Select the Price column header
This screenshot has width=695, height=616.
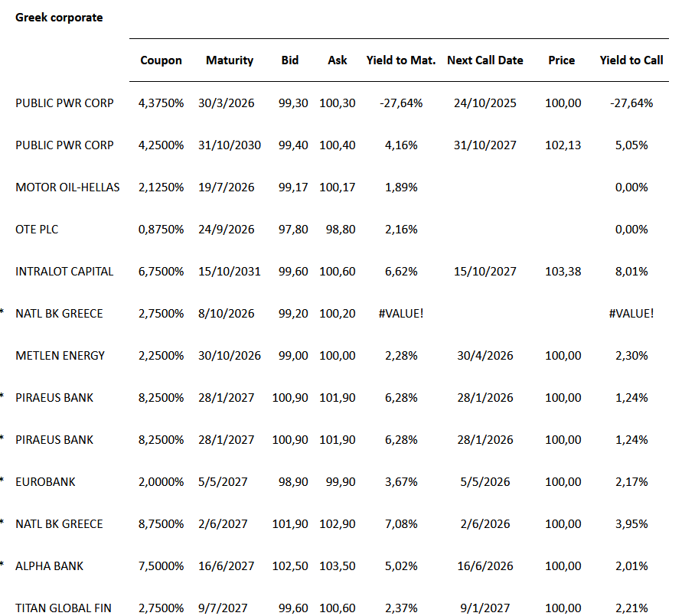pos(561,60)
